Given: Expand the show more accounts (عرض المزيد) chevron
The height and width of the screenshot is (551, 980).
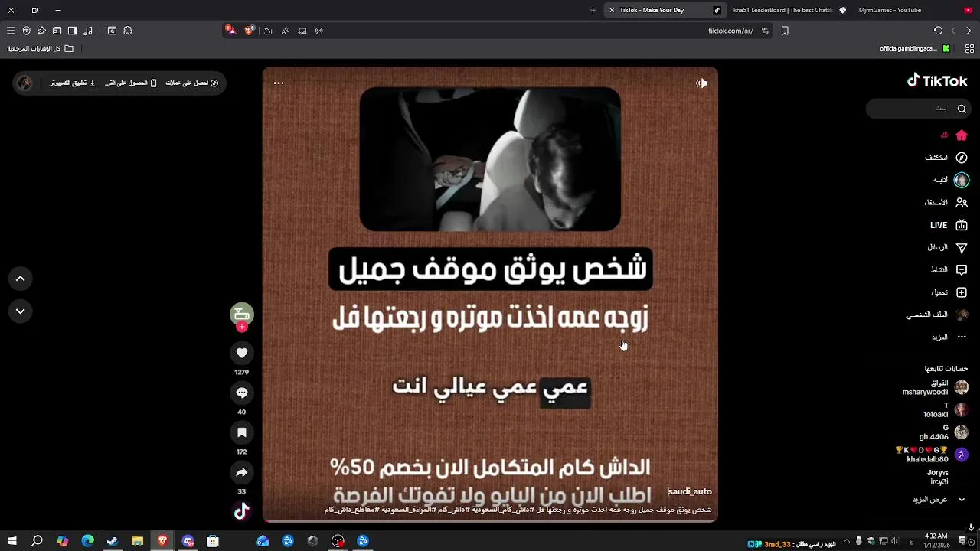Looking at the screenshot, I should pos(962,500).
